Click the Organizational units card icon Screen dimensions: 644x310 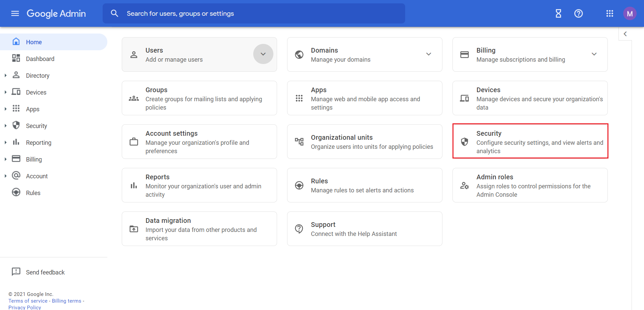click(299, 142)
